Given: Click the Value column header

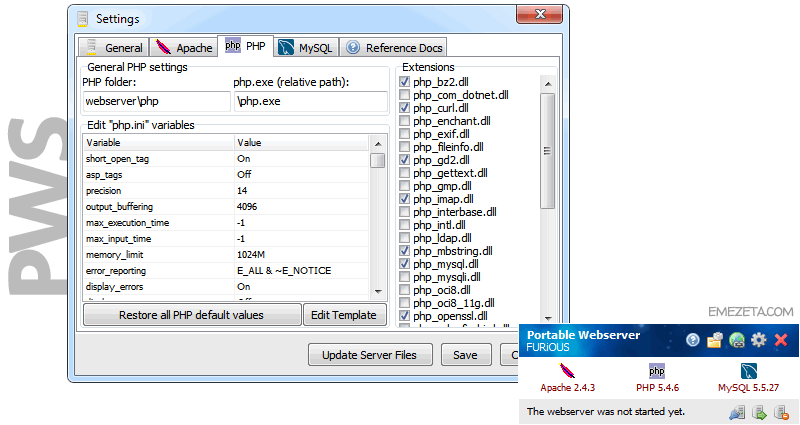Looking at the screenshot, I should 302,142.
